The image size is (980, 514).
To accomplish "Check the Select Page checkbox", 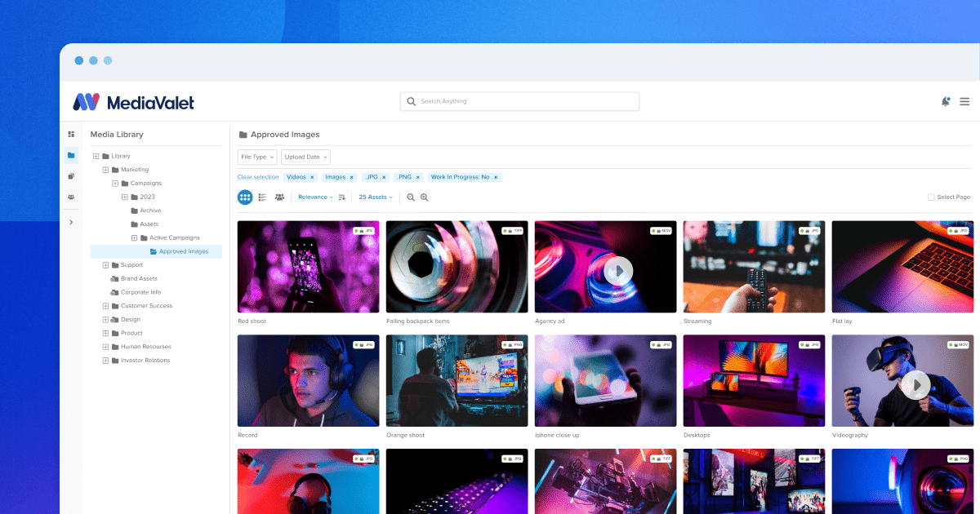I will pyautogui.click(x=931, y=197).
